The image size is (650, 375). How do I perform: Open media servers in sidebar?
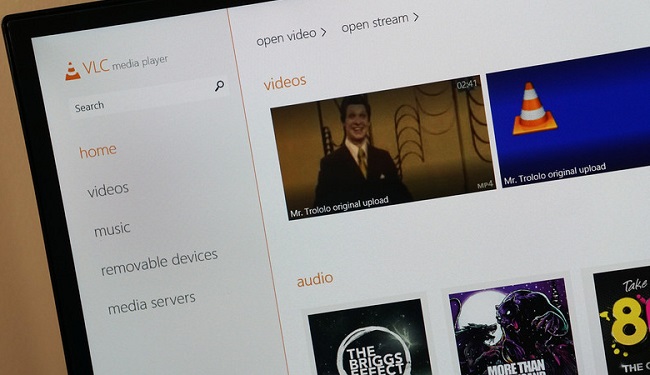pos(151,303)
